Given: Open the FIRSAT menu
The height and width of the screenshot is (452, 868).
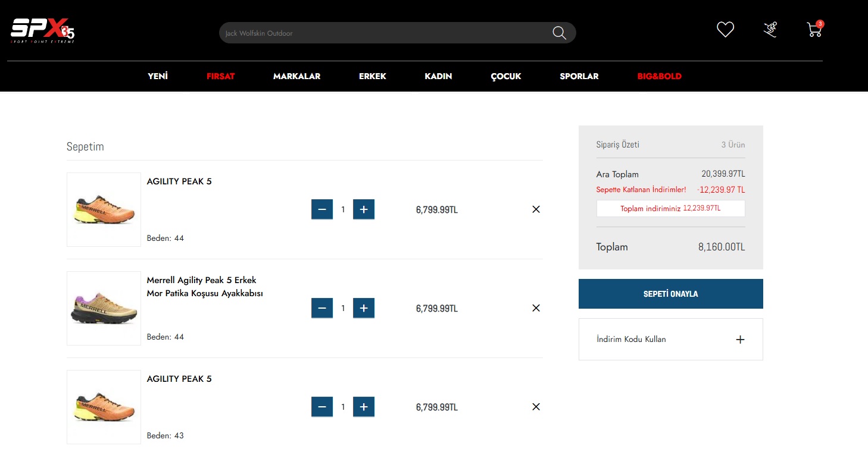Looking at the screenshot, I should point(220,76).
